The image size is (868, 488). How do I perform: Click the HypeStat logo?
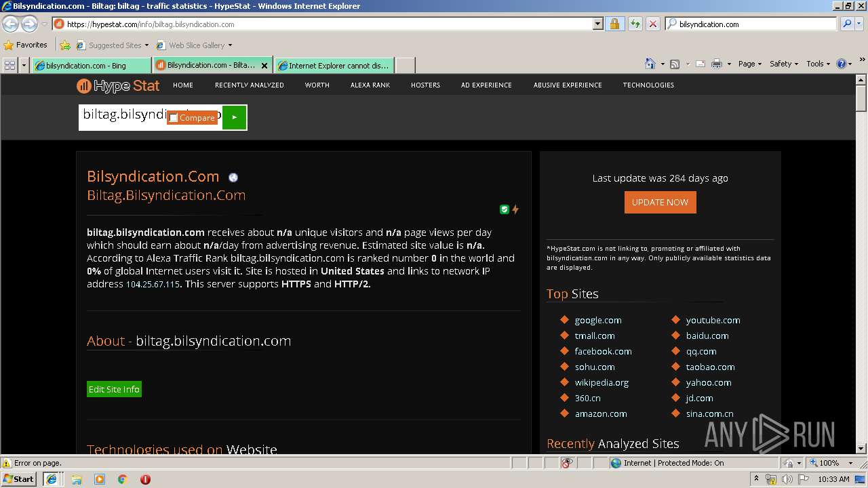coord(118,85)
